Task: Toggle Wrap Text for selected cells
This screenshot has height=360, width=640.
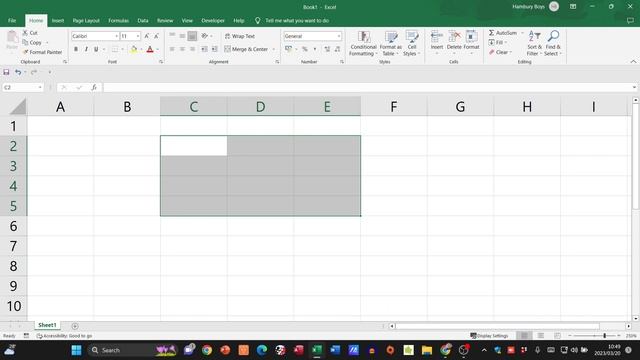Action: pos(240,36)
